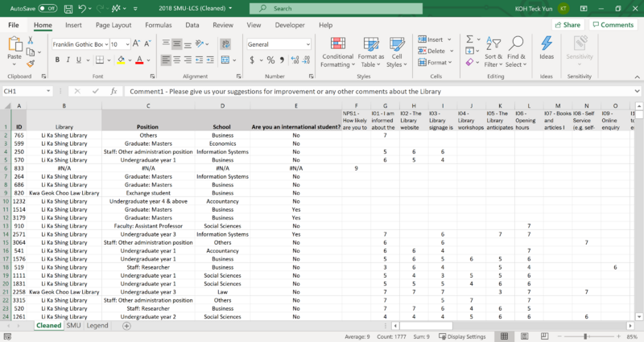Screen dimensions: 644x342
Task: Switch to the Legend sheet tab
Action: pyautogui.click(x=97, y=326)
